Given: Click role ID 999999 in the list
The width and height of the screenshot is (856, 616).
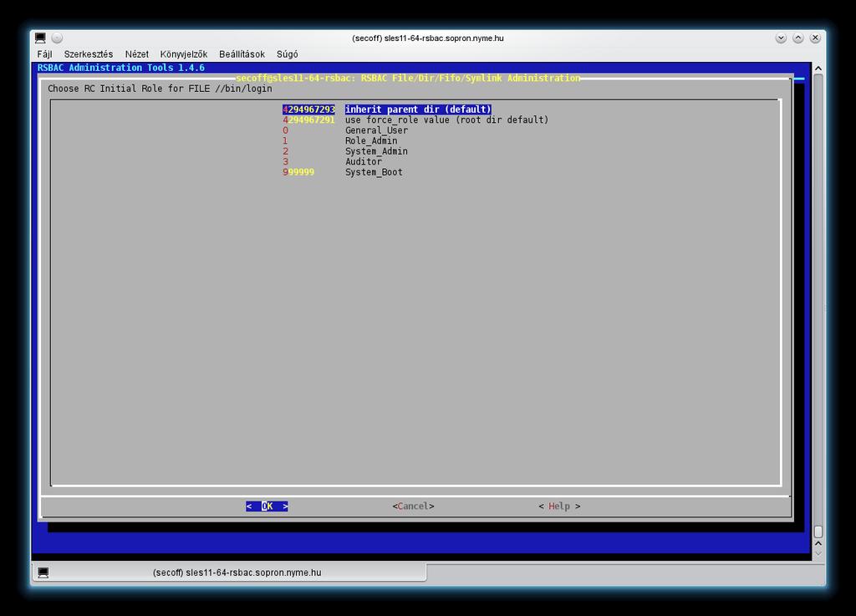Looking at the screenshot, I should 298,172.
